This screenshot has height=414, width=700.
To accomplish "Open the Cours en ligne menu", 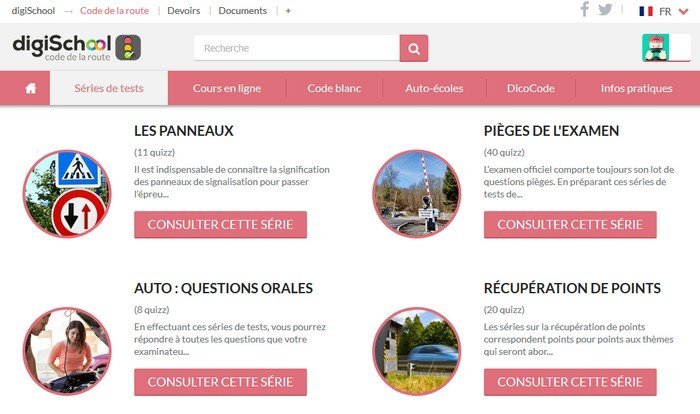I will (x=227, y=88).
